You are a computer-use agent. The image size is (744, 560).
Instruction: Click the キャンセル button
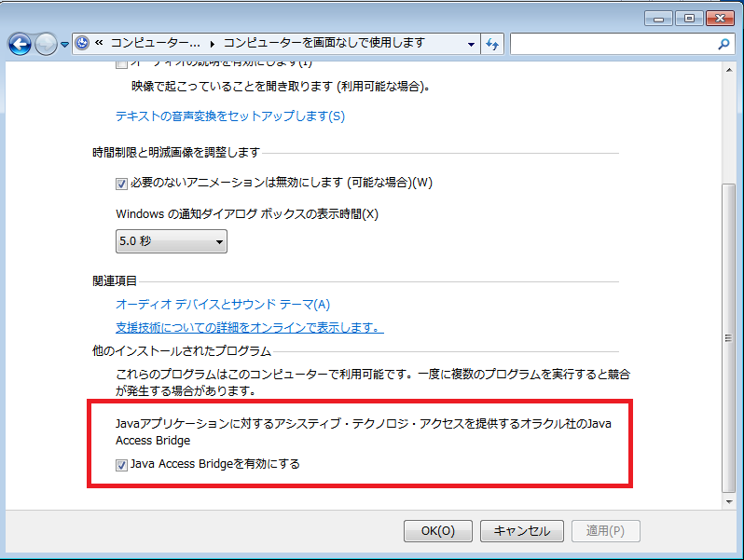tap(521, 530)
